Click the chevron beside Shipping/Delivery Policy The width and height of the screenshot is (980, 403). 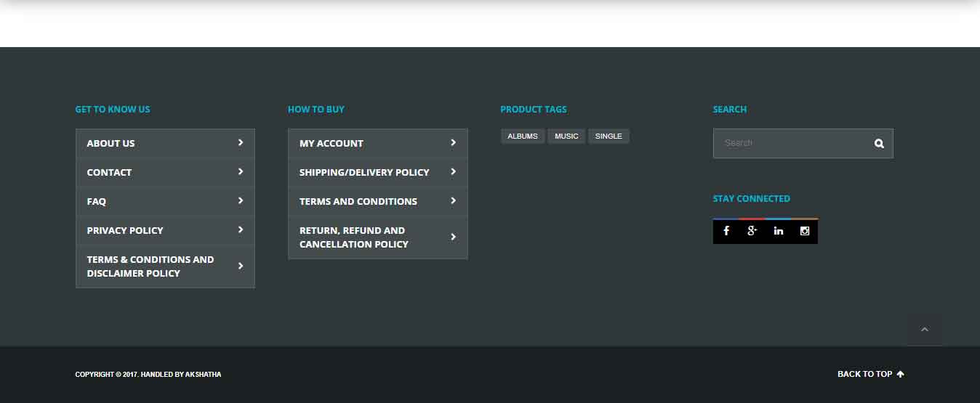tap(453, 172)
